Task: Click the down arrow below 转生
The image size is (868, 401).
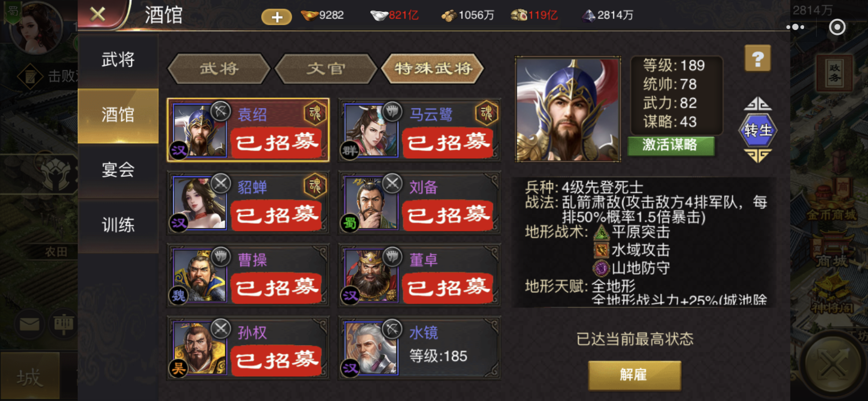Action: click(x=758, y=156)
